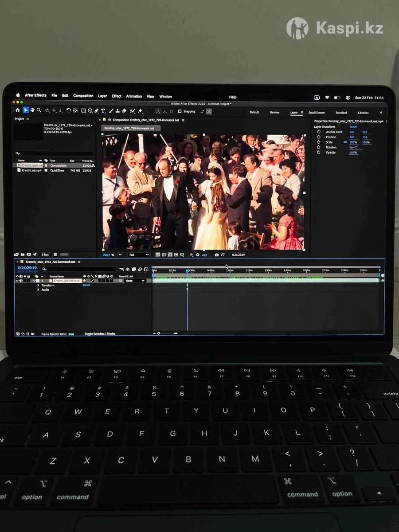Click the Home icon in the toolbar
The width and height of the screenshot is (399, 532).
click(x=18, y=110)
